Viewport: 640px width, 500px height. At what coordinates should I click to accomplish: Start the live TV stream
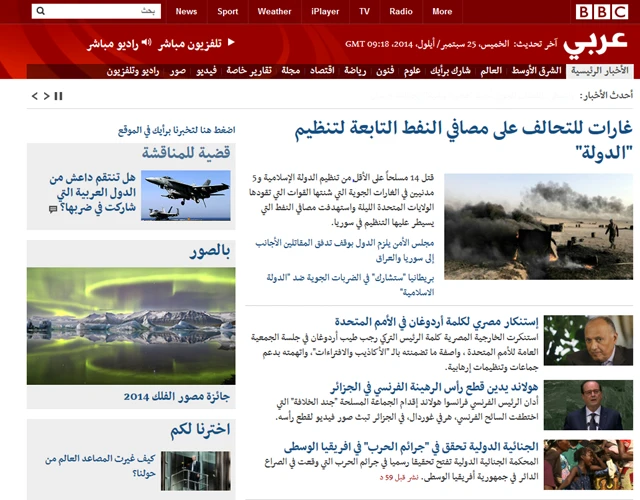coord(231,43)
